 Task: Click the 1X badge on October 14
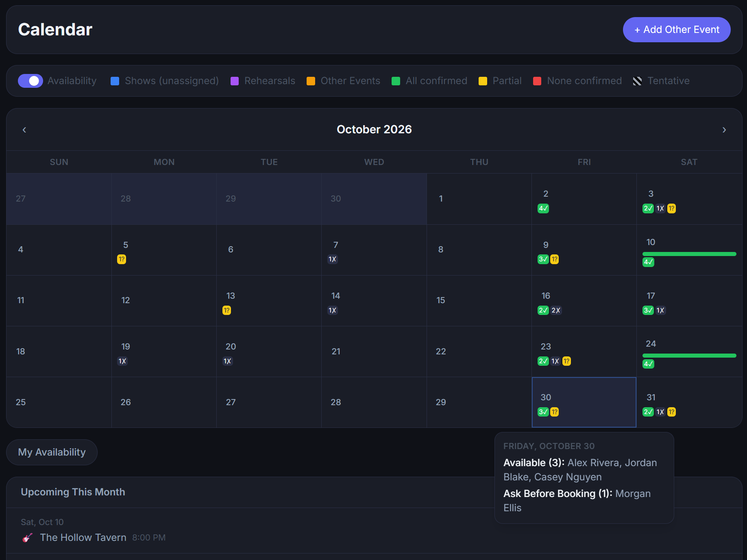pos(333,310)
